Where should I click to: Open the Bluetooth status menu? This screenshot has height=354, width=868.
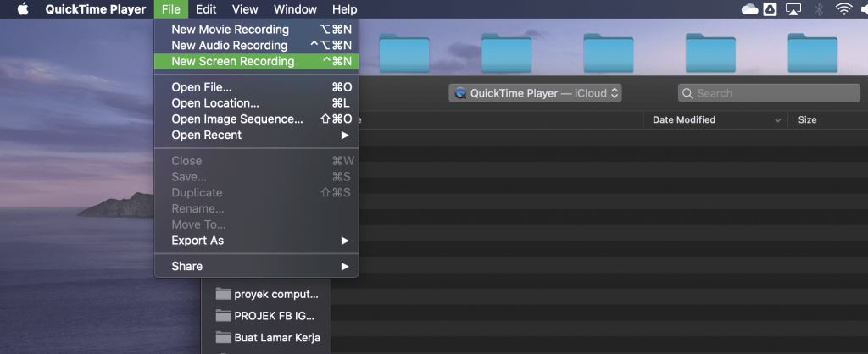pyautogui.click(x=820, y=9)
